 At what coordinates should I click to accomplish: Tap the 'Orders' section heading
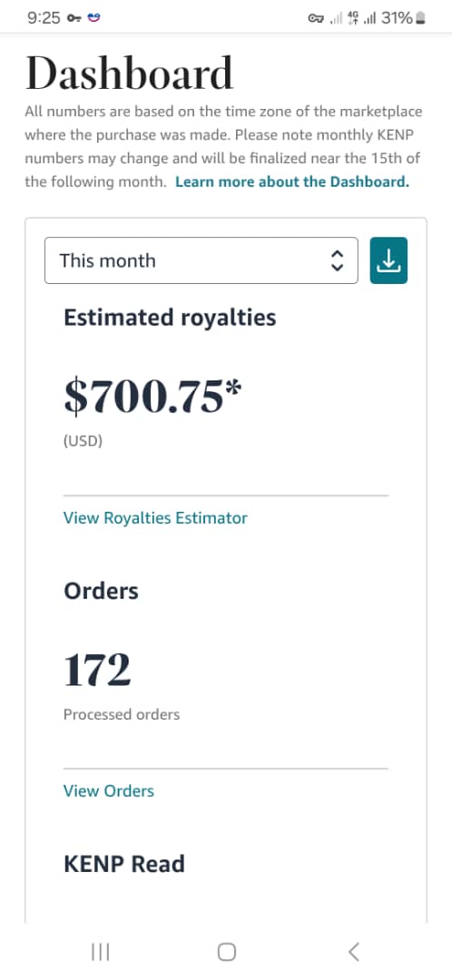[102, 591]
